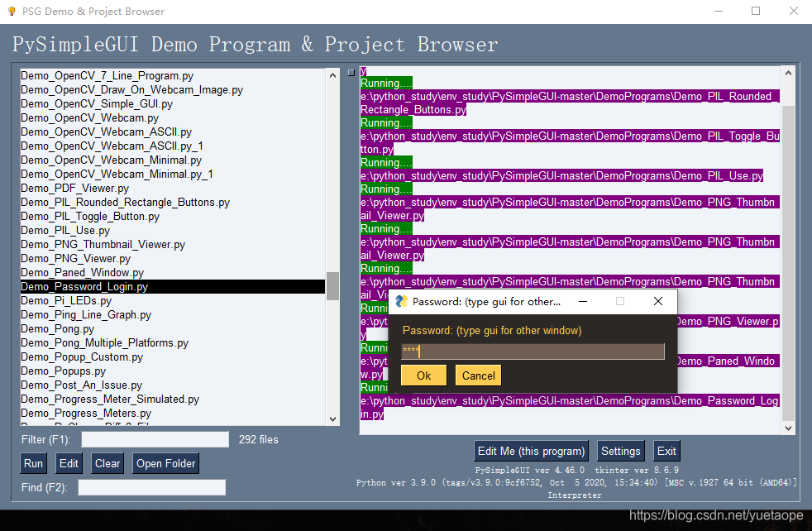Click output pane scrollbar down arrow
Image resolution: width=812 pixels, height=531 pixels.
tap(788, 428)
